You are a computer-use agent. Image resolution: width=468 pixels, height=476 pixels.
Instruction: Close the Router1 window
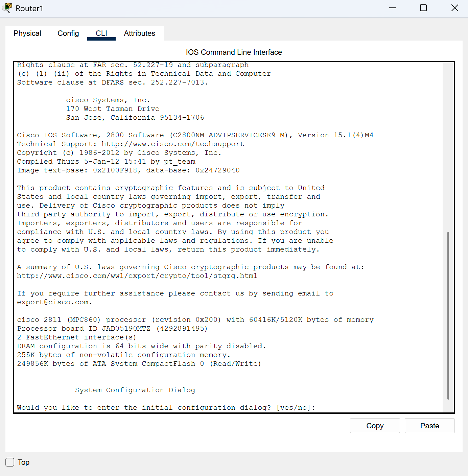point(455,8)
